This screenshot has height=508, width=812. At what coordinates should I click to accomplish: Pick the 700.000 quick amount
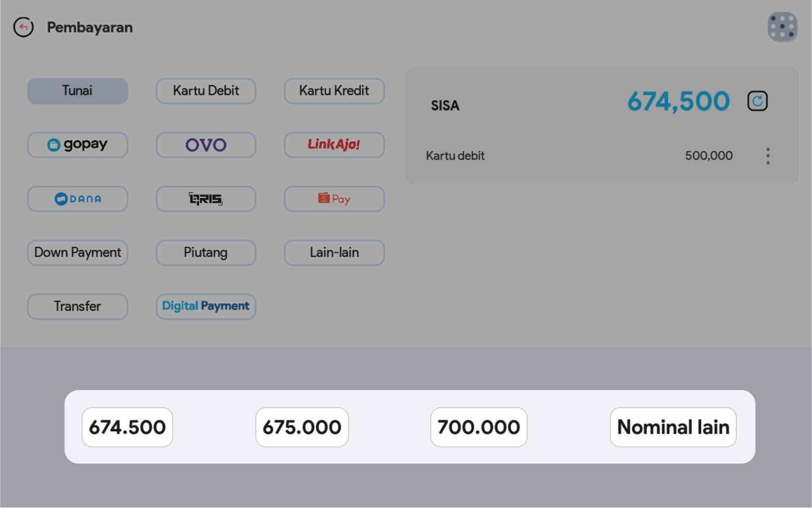[479, 427]
